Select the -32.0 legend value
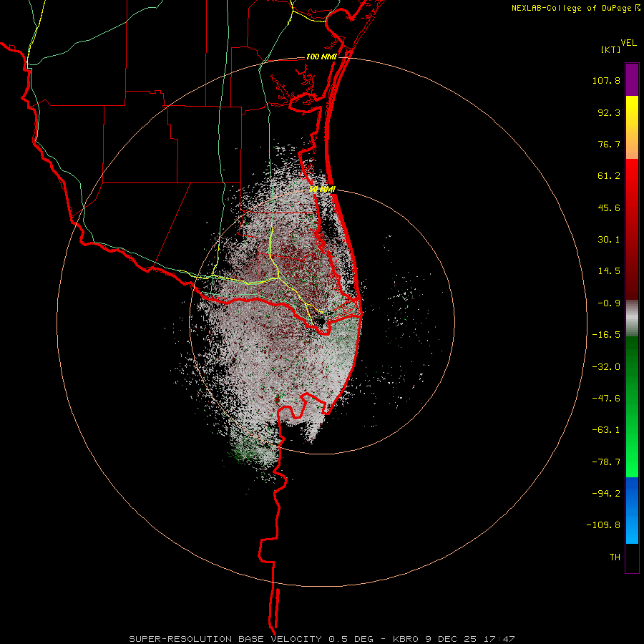 pos(606,367)
